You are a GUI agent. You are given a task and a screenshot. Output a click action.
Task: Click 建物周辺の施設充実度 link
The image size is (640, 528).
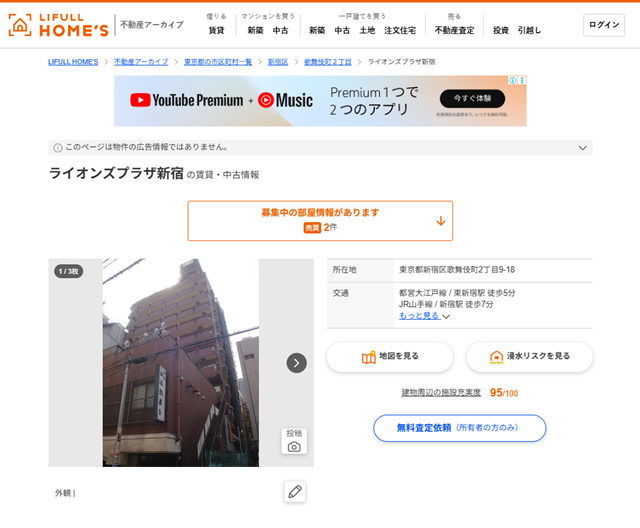[x=441, y=393]
